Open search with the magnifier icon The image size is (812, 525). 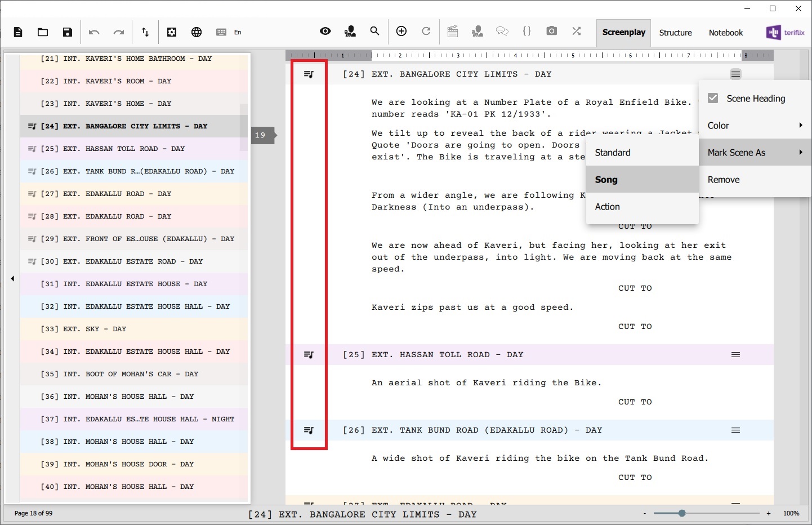[374, 31]
